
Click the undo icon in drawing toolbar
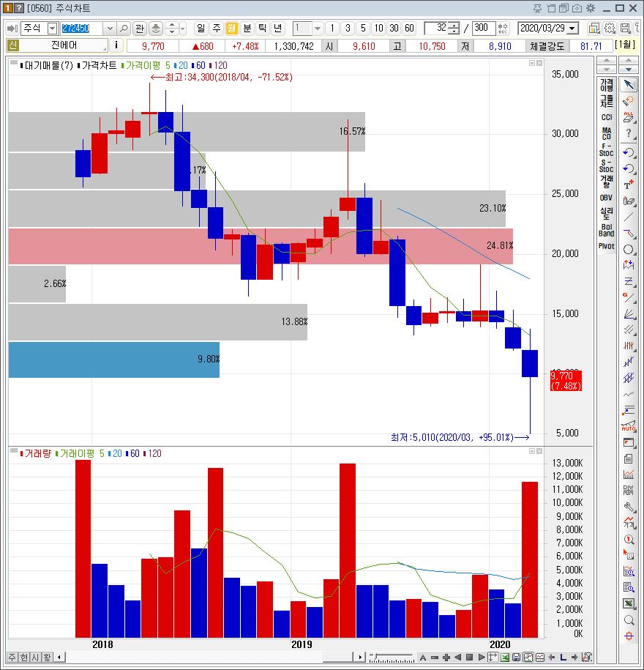[x=629, y=152]
